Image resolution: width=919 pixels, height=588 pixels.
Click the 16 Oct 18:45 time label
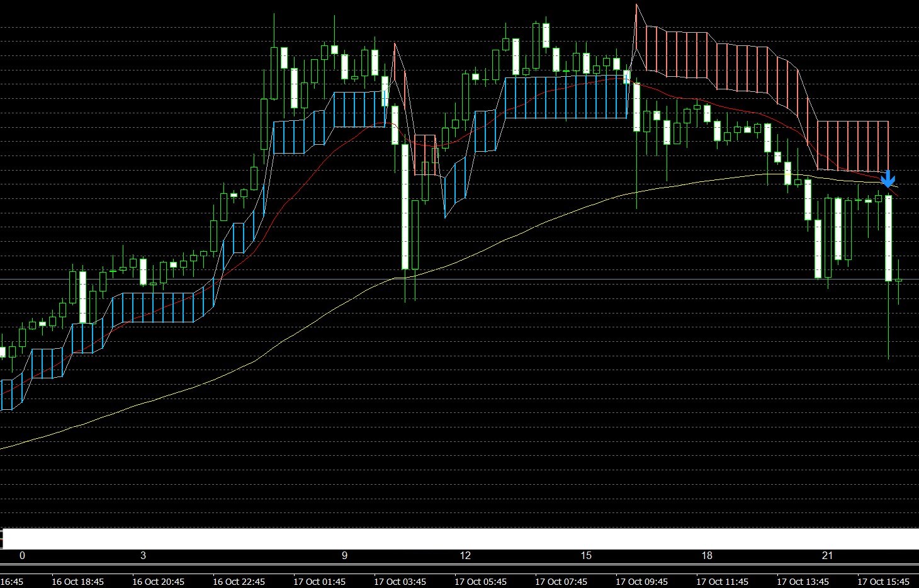pos(78,582)
